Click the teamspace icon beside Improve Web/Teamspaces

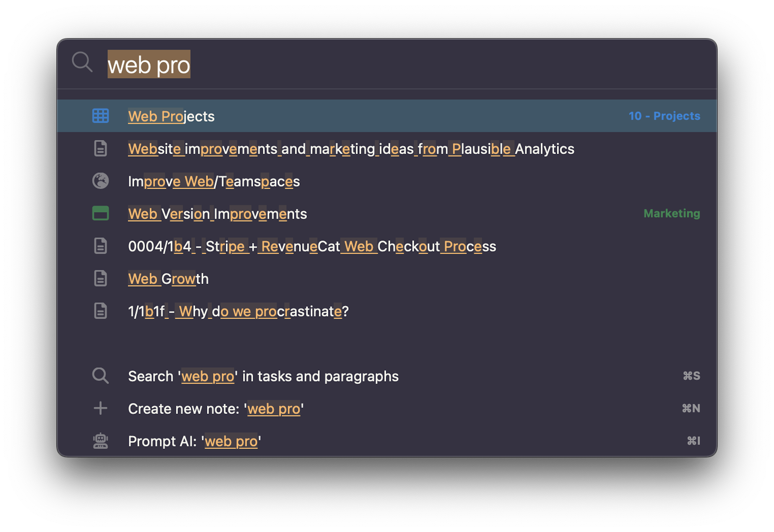(100, 181)
